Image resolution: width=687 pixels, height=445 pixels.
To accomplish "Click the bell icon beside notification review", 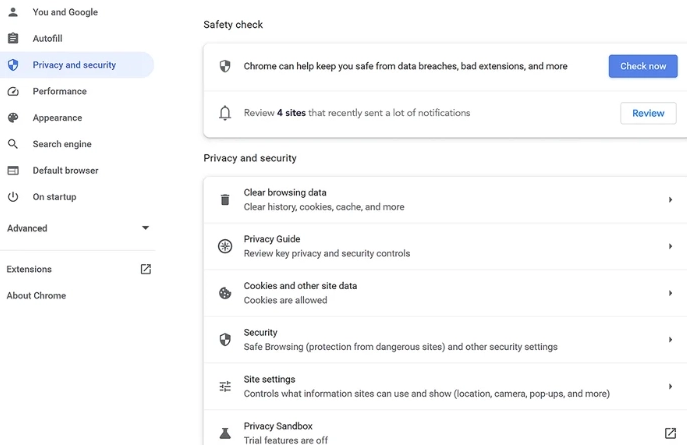I will pyautogui.click(x=225, y=113).
